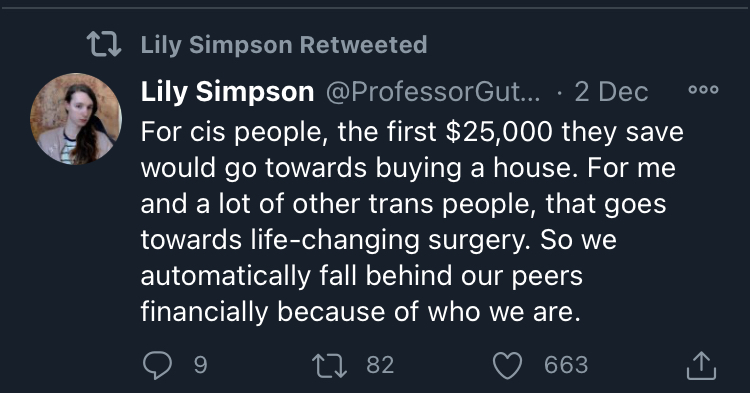
Task: Open Lily Simpson's profile picture
Action: [76, 119]
